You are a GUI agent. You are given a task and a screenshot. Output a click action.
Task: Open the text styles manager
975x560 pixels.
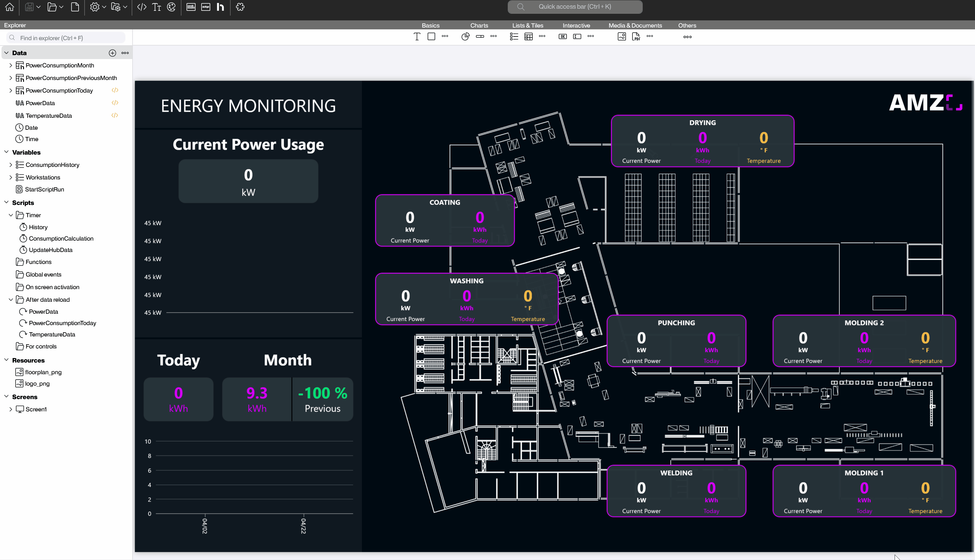point(157,7)
